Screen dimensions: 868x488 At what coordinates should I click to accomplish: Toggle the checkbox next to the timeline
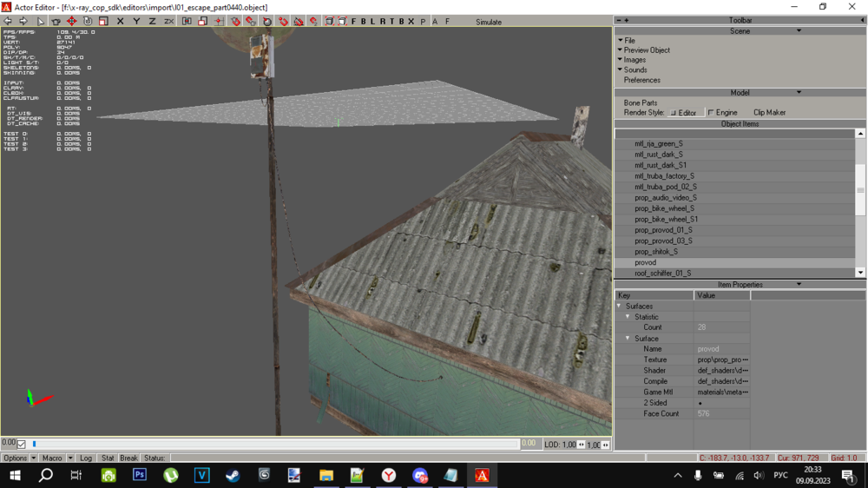22,444
